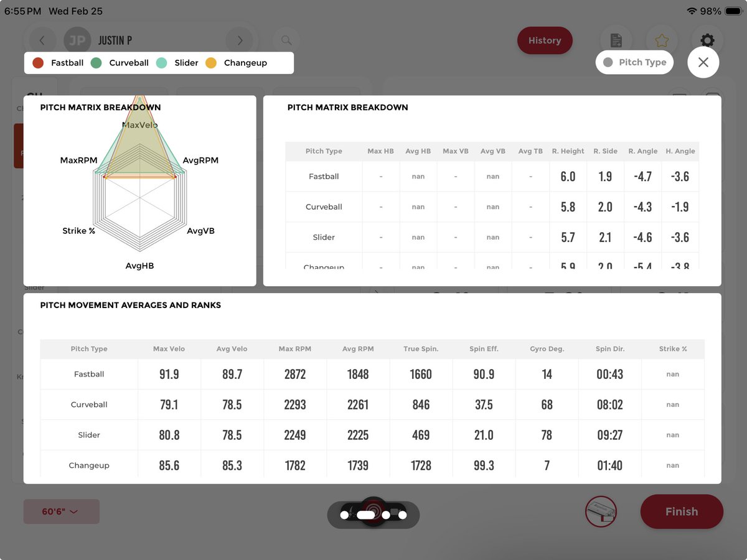
Task: Click the Curveball row in the movement averages table
Action: 372,405
